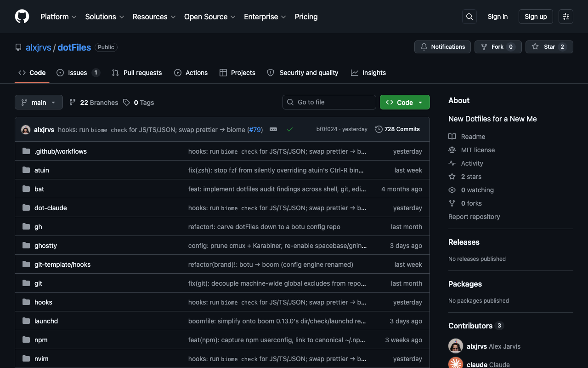The height and width of the screenshot is (368, 588).
Task: Click the nvim folder icon
Action: [26, 358]
